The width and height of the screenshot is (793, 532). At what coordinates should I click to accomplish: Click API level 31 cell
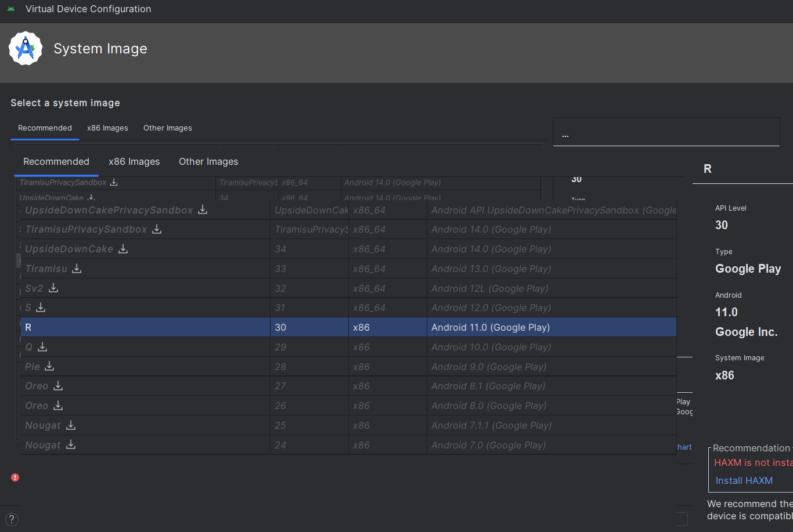(x=309, y=307)
